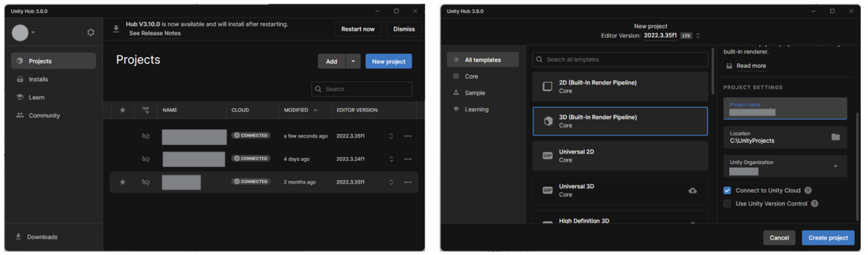Open account dropdown arrow beside the avatar
868x255 pixels.
click(33, 33)
